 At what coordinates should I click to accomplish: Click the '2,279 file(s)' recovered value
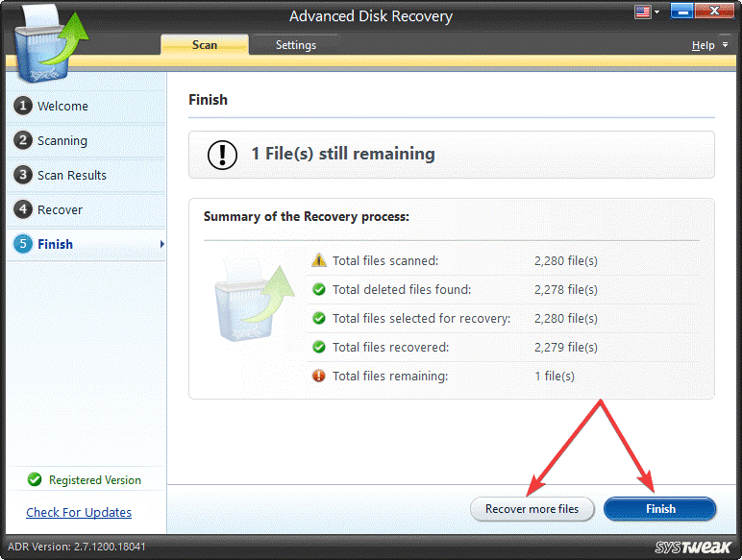(566, 347)
